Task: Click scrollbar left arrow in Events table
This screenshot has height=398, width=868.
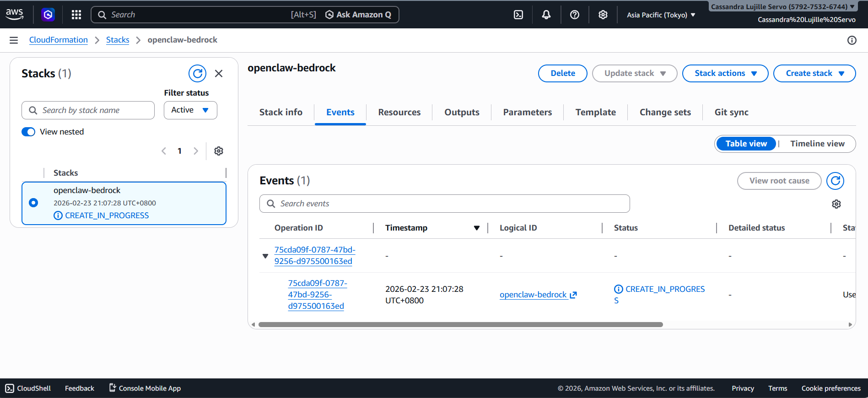Action: (253, 324)
